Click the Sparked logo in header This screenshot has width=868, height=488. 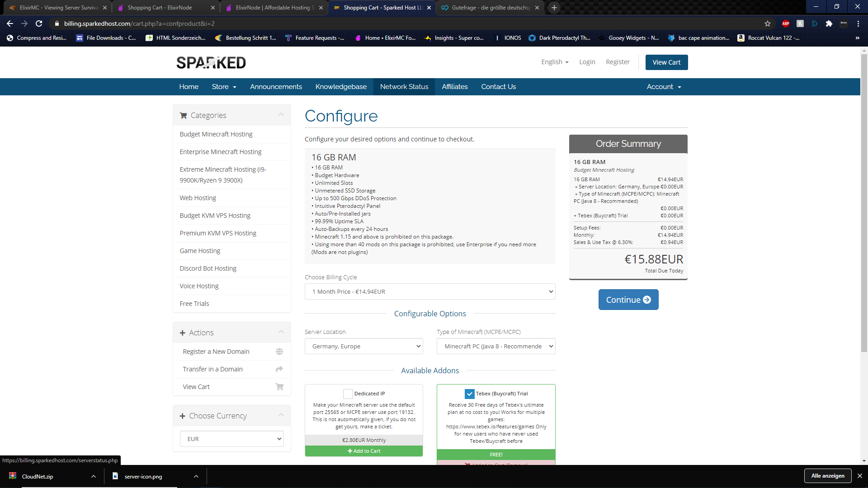[211, 62]
